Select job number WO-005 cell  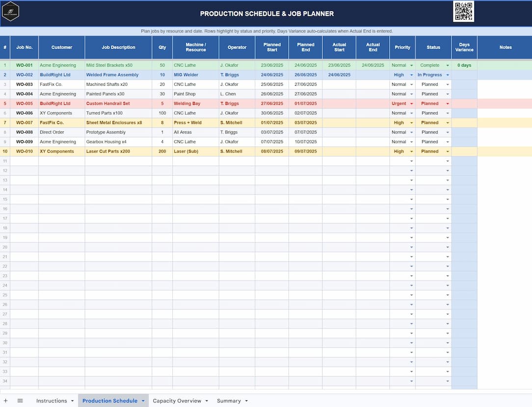tap(25, 103)
